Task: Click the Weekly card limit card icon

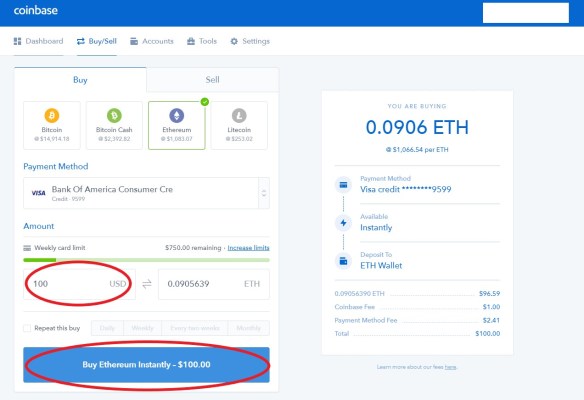Action: tap(27, 248)
